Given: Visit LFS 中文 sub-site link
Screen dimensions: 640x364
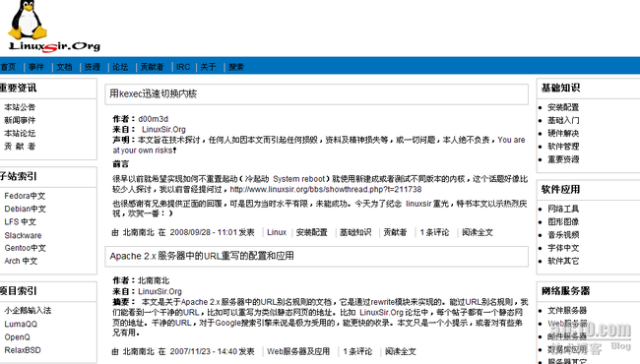Looking at the screenshot, I should 21,221.
